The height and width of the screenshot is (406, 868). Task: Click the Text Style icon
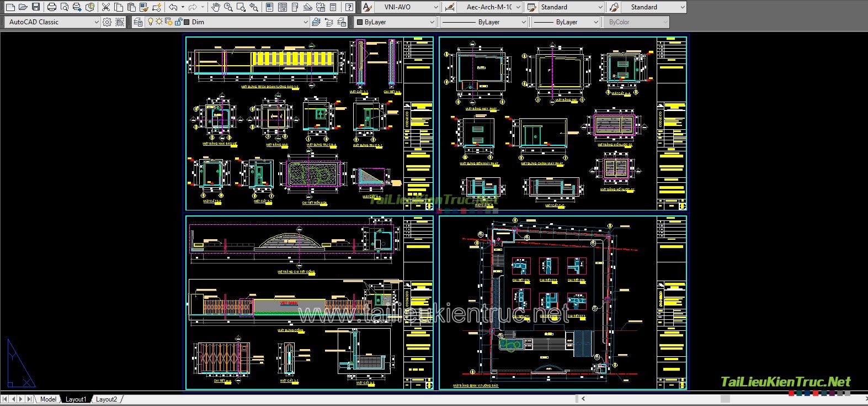tap(367, 7)
